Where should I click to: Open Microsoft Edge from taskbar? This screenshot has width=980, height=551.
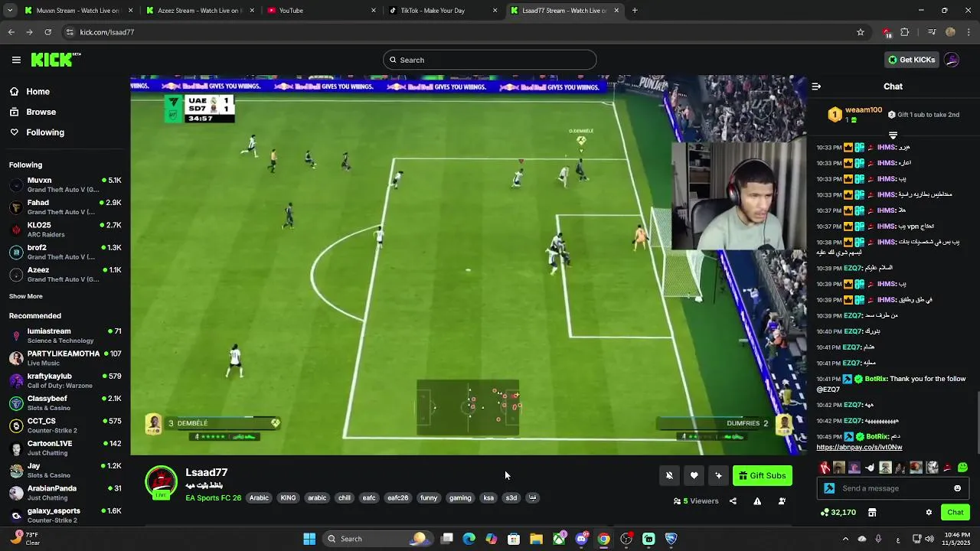(x=469, y=539)
